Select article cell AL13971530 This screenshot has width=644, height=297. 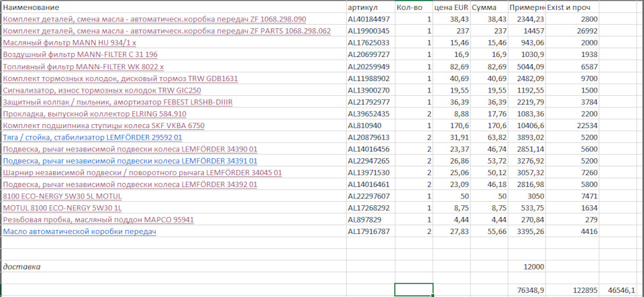(371, 173)
